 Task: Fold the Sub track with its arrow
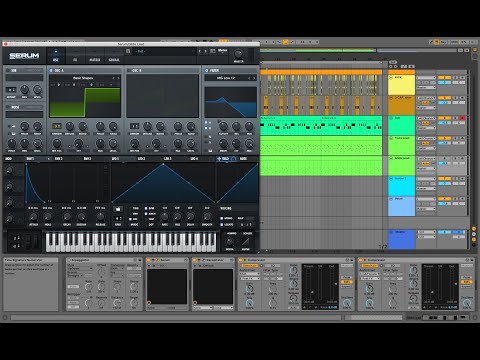pyautogui.click(x=391, y=118)
